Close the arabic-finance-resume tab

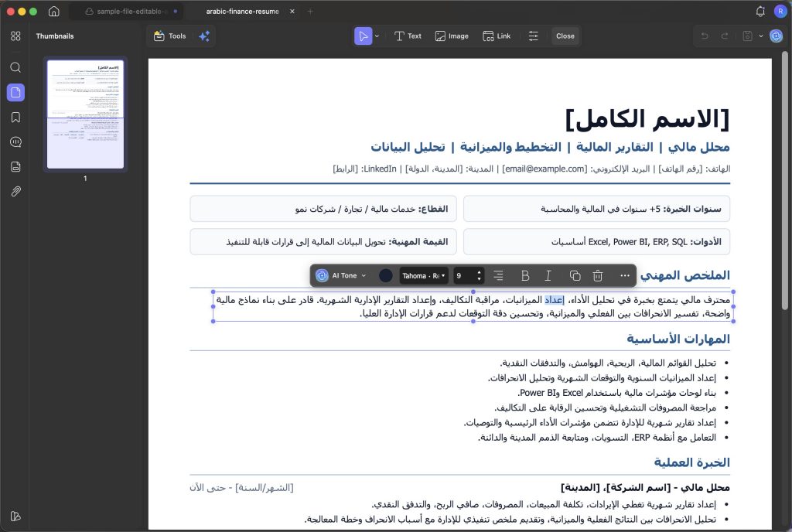pyautogui.click(x=292, y=11)
